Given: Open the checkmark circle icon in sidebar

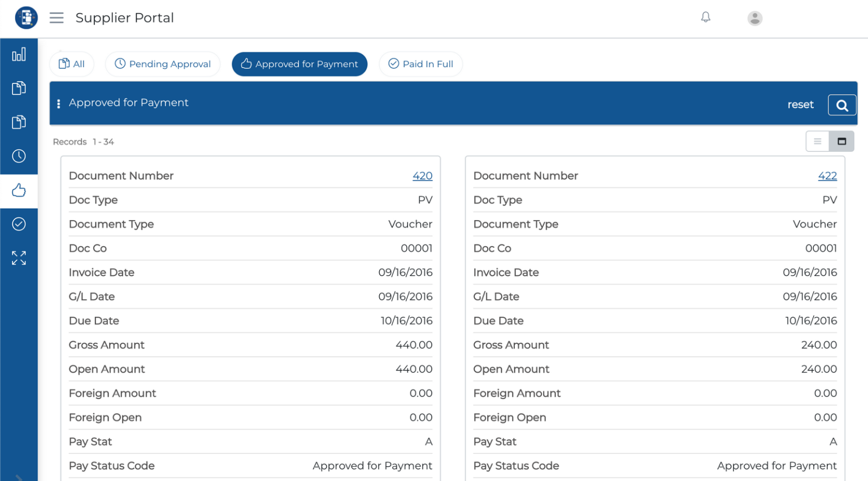Looking at the screenshot, I should point(19,224).
